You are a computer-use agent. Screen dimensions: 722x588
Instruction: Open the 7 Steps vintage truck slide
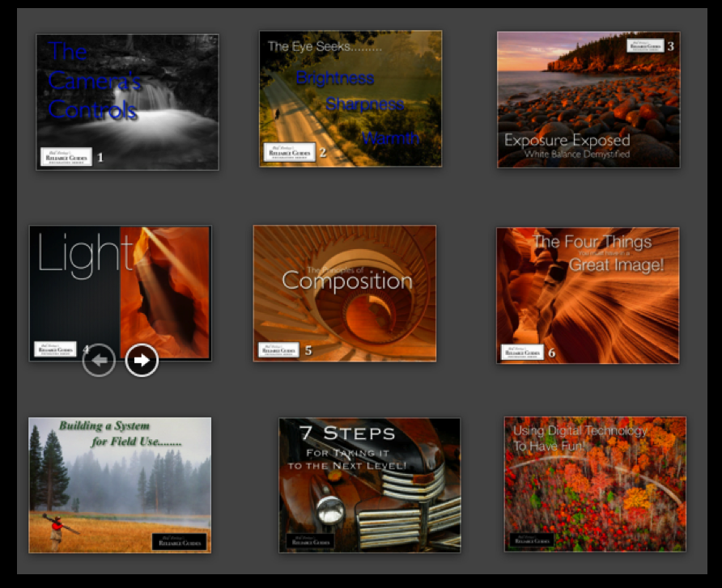click(369, 484)
